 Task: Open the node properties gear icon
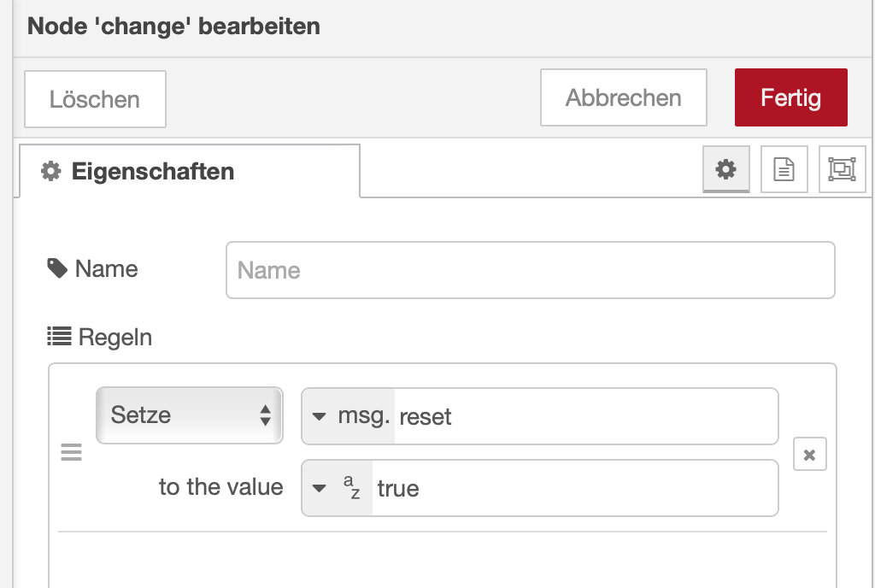(x=725, y=169)
